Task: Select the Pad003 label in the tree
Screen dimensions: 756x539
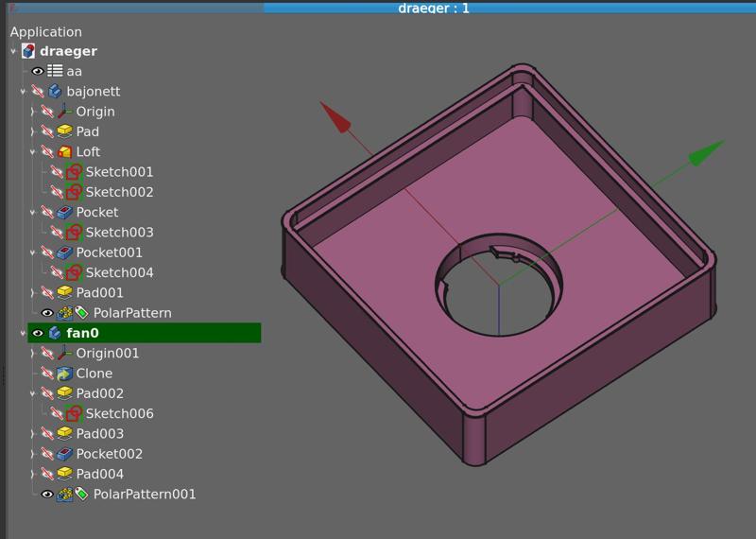Action: pyautogui.click(x=100, y=433)
